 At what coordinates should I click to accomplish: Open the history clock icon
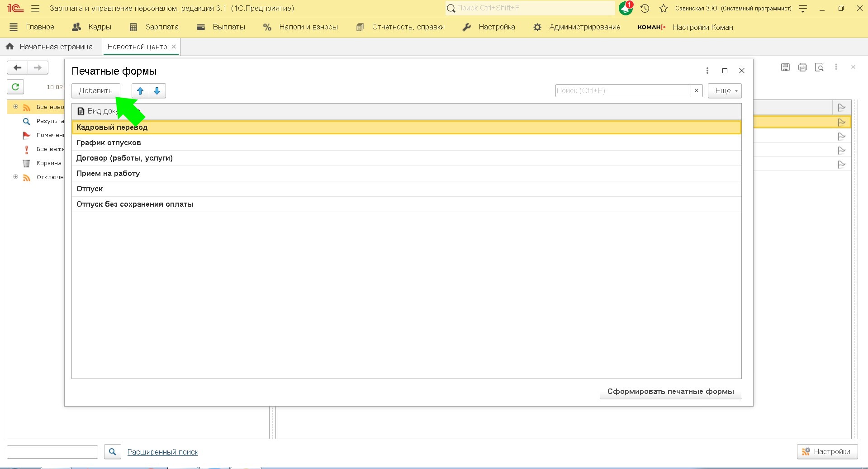click(645, 8)
